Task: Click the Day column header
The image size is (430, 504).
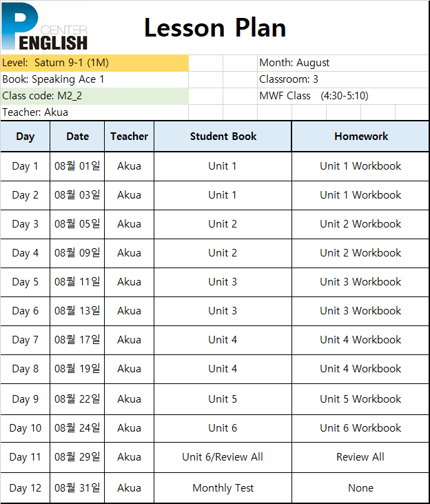Action: click(x=25, y=137)
